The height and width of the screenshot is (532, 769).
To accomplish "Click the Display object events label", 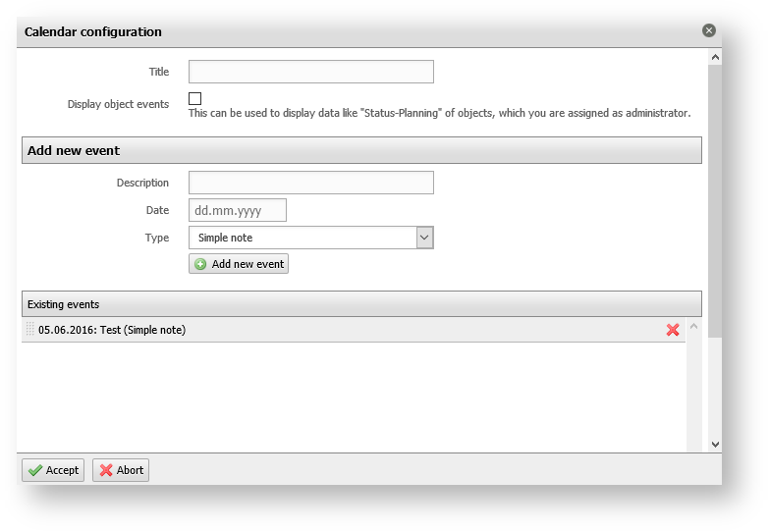I will click(118, 104).
